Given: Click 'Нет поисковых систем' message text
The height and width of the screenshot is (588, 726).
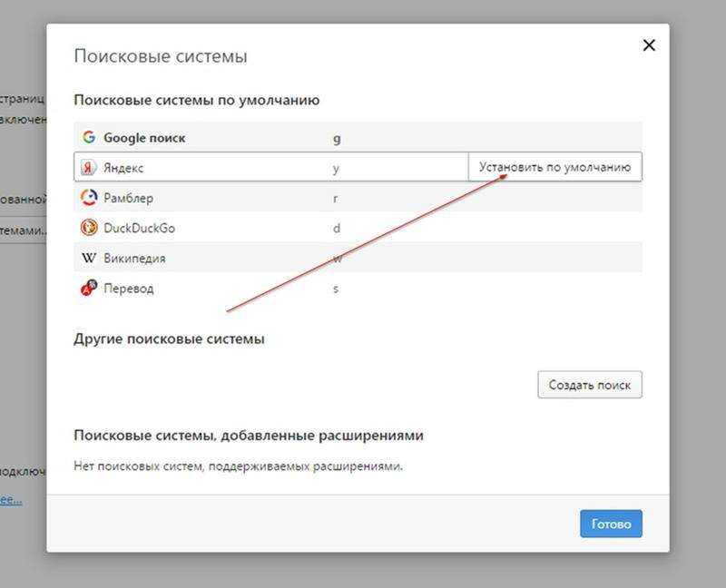Looking at the screenshot, I should coord(239,465).
